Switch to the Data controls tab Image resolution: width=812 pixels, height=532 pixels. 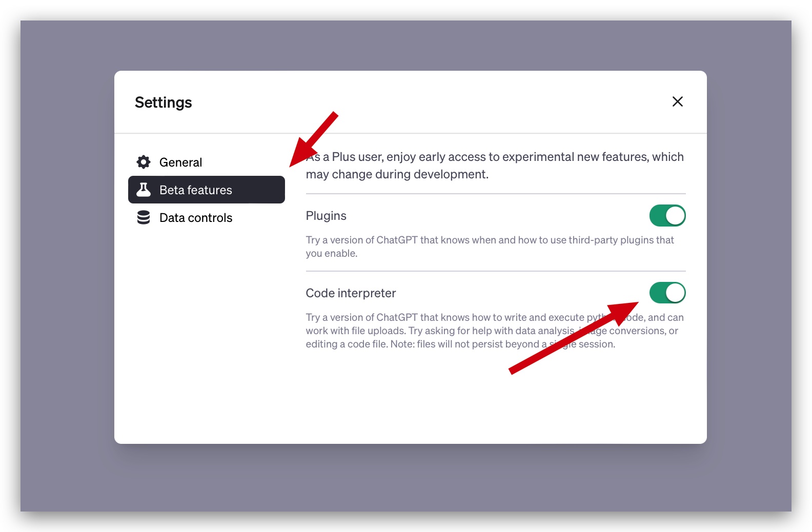[206, 217]
